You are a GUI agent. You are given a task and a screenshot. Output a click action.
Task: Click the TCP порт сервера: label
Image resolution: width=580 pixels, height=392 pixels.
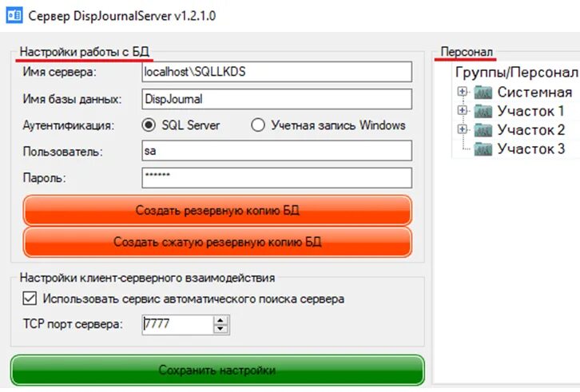[73, 324]
